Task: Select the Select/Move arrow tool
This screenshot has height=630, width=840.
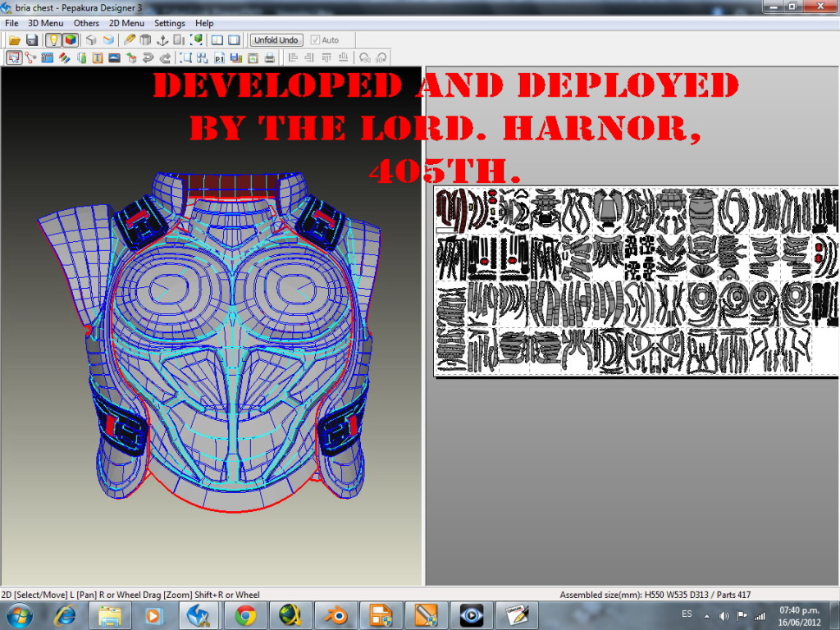Action: [x=14, y=58]
